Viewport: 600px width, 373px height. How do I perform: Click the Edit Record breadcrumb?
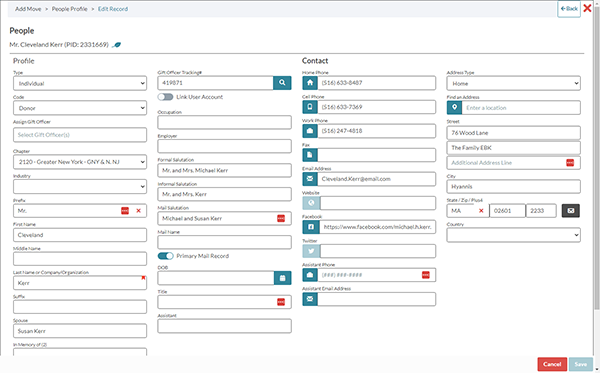coord(113,9)
